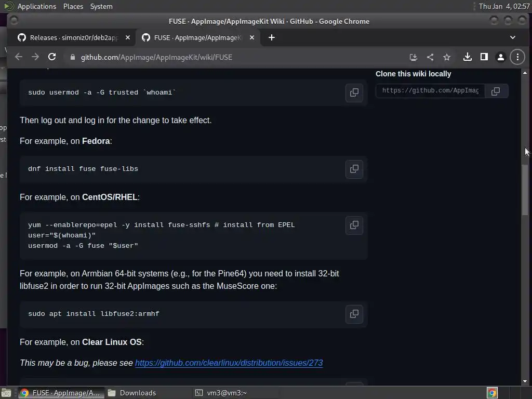Image resolution: width=532 pixels, height=399 pixels.
Task: Copy the usermod trusted command
Action: pos(354,92)
